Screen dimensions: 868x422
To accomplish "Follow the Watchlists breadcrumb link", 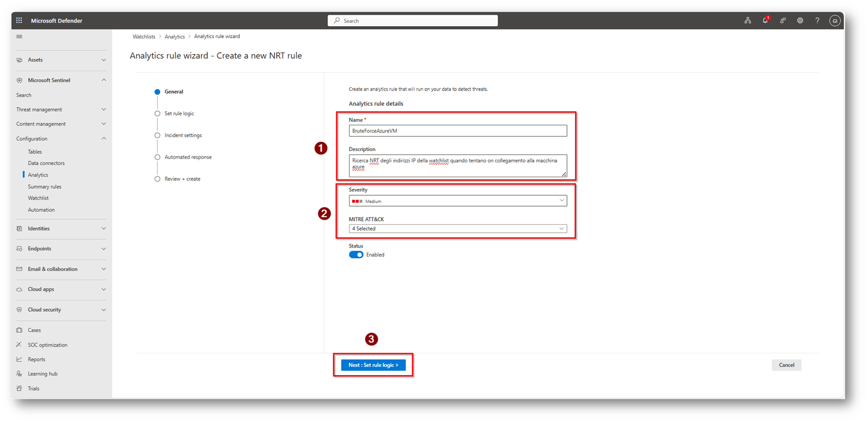I will tap(144, 37).
